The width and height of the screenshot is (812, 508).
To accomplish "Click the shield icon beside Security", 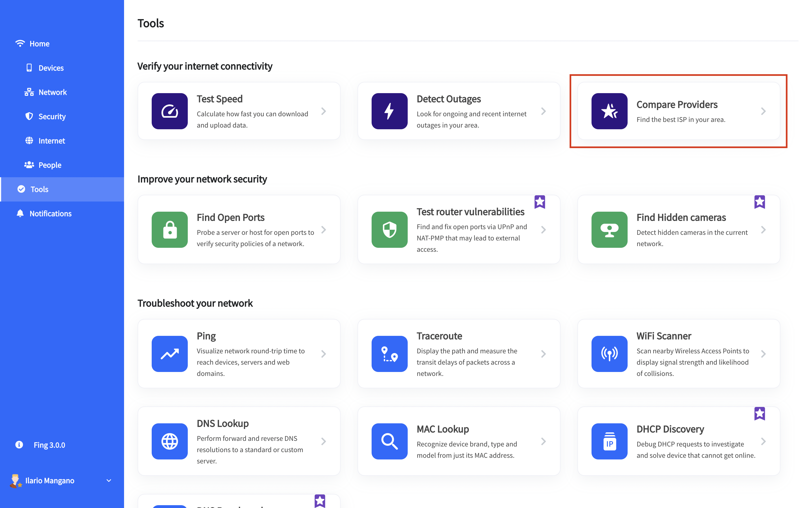I will [x=29, y=116].
